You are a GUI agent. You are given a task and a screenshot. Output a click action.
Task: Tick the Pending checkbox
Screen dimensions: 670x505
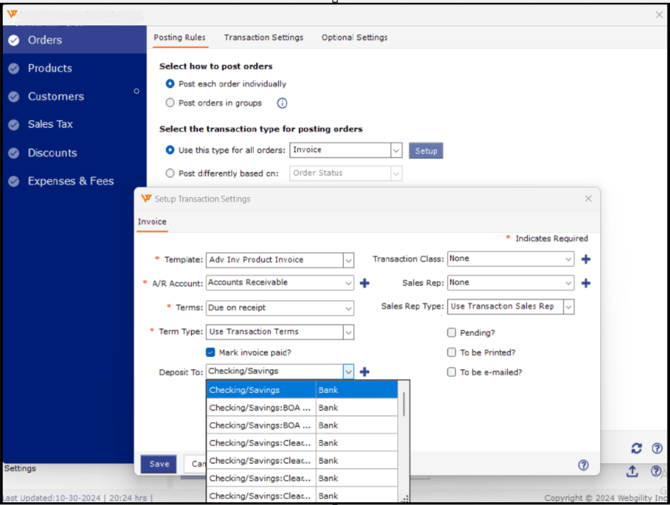pyautogui.click(x=452, y=332)
